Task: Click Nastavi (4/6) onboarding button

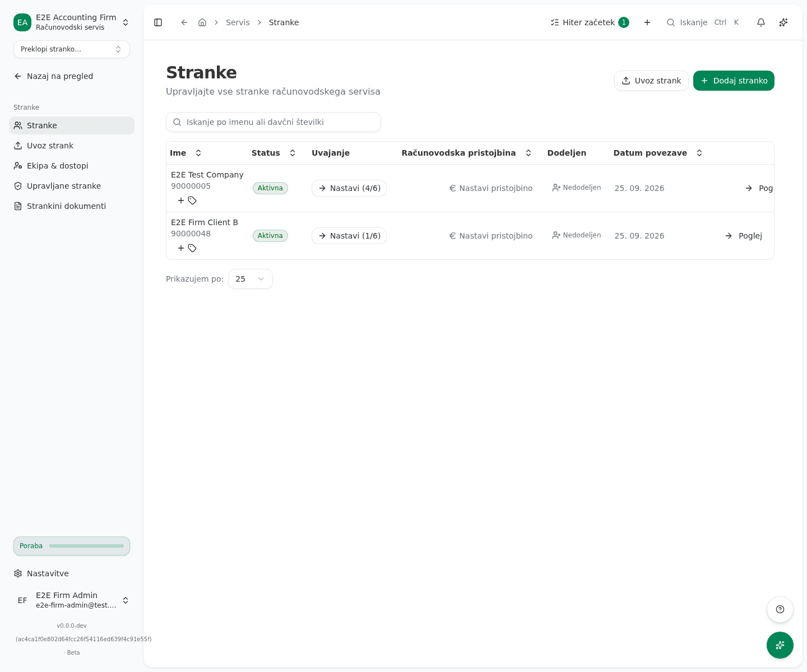Action: [349, 188]
